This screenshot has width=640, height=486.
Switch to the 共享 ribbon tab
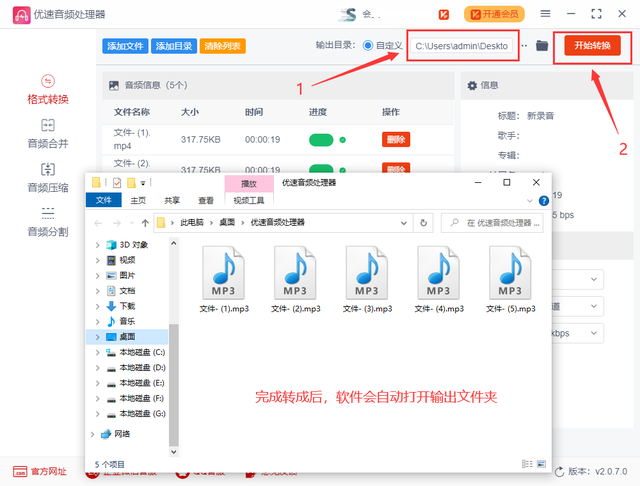[x=172, y=200]
